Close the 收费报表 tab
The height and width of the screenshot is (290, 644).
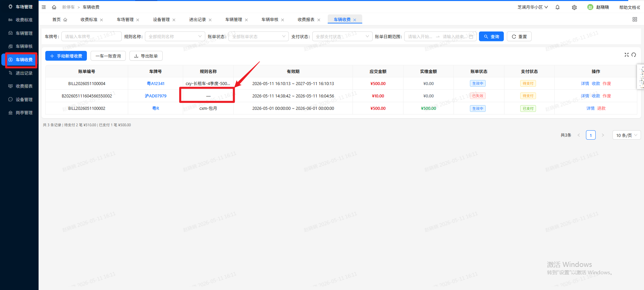(319, 20)
